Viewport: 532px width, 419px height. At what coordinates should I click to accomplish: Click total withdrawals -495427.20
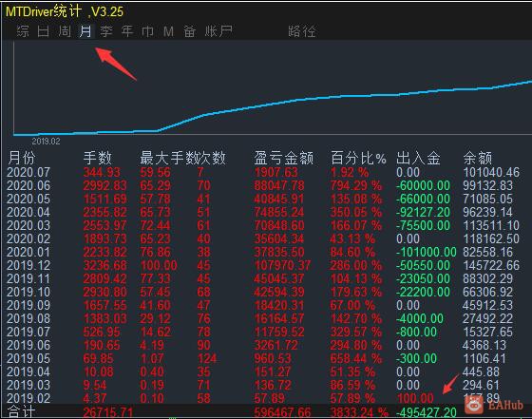tap(427, 412)
